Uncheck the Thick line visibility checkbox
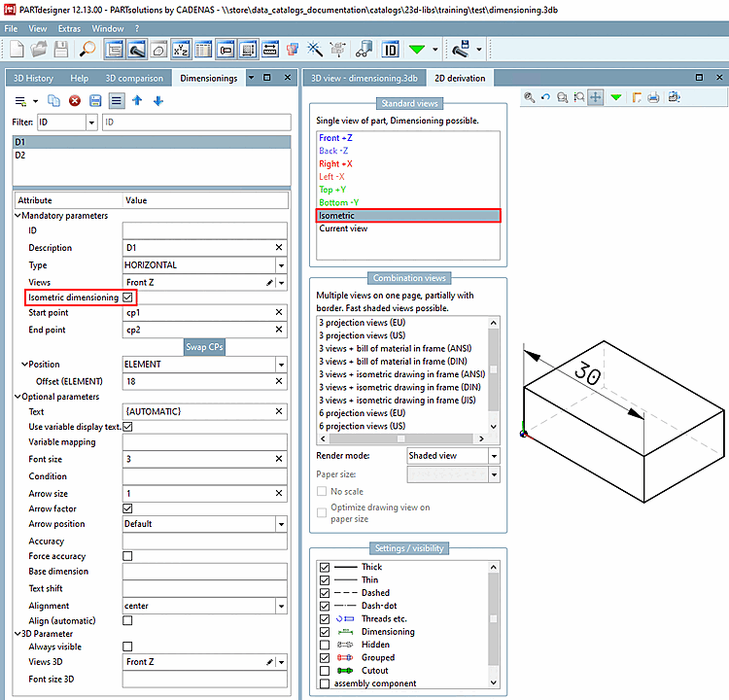Screen dimensions: 729x700 click(x=325, y=567)
